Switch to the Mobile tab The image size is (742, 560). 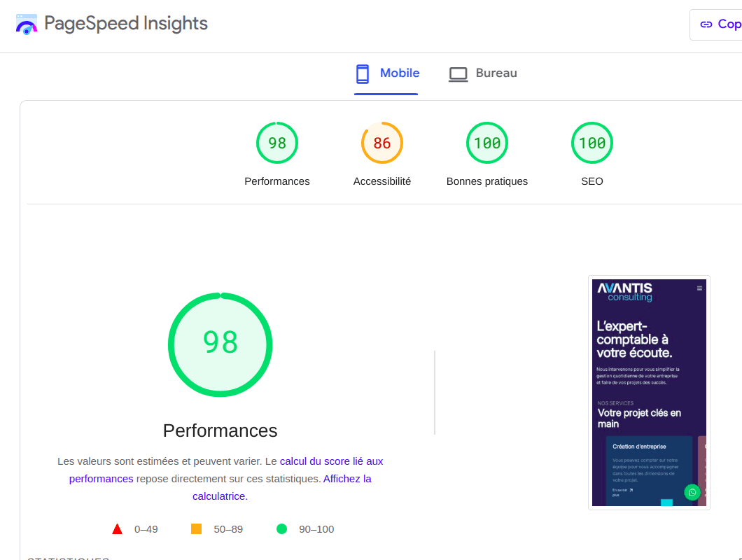387,73
